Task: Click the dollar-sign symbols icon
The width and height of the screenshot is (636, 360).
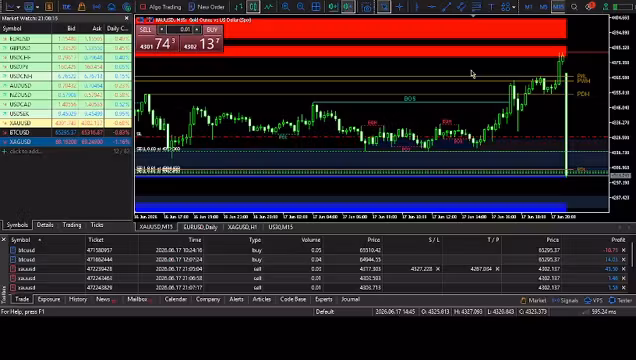Action: pyautogui.click(x=49, y=7)
